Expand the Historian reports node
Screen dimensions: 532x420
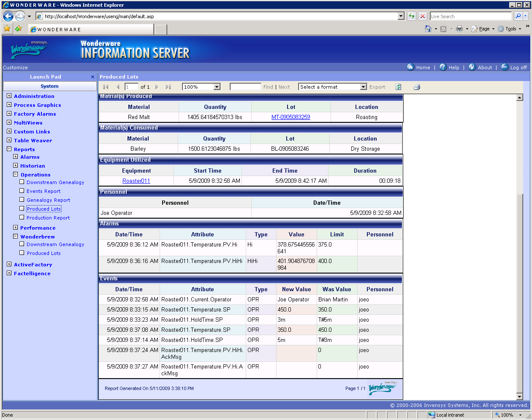pos(15,165)
